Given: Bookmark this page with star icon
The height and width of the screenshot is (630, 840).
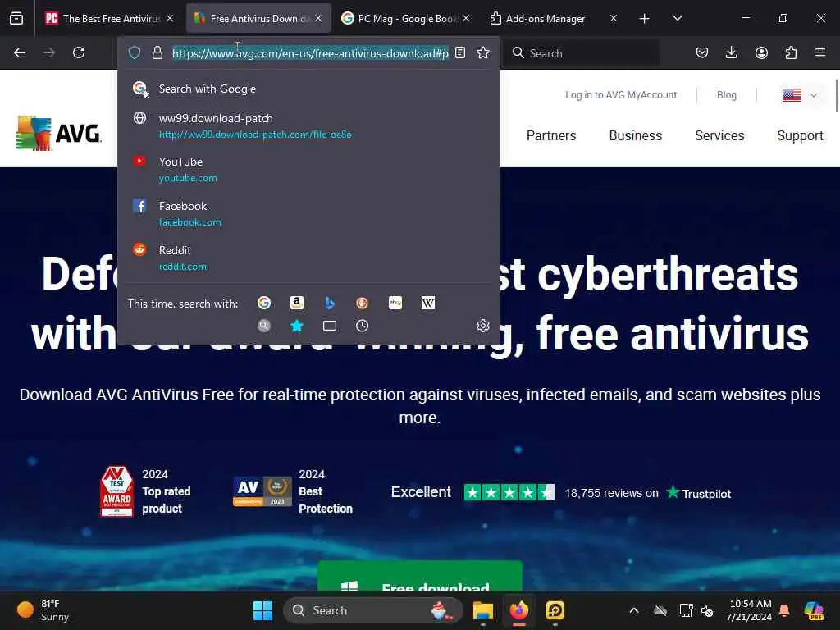Looking at the screenshot, I should [x=483, y=52].
